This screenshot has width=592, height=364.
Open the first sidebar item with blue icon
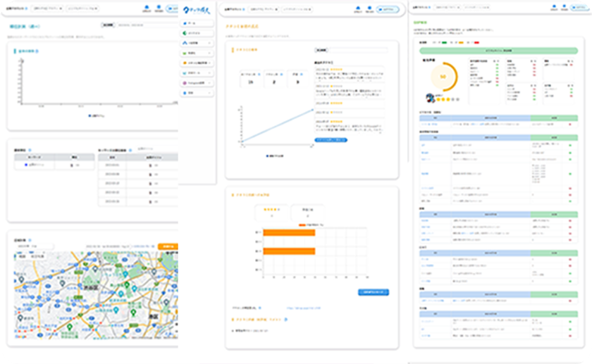[197, 23]
